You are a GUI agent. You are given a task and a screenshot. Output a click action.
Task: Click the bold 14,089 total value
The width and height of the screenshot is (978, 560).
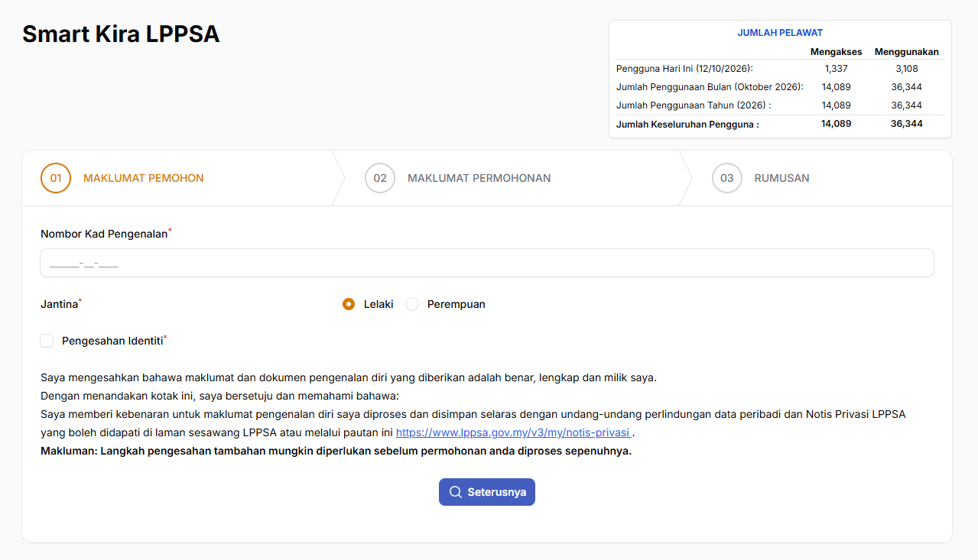point(836,124)
